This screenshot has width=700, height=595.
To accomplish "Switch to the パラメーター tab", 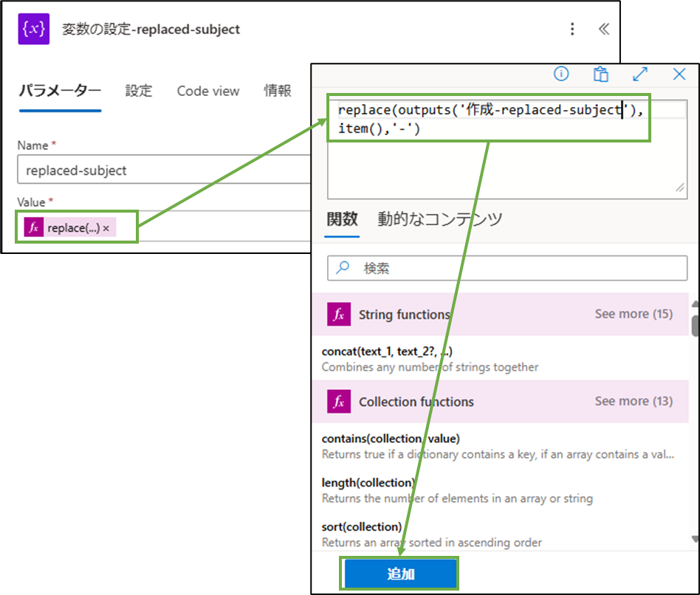I will [x=60, y=91].
